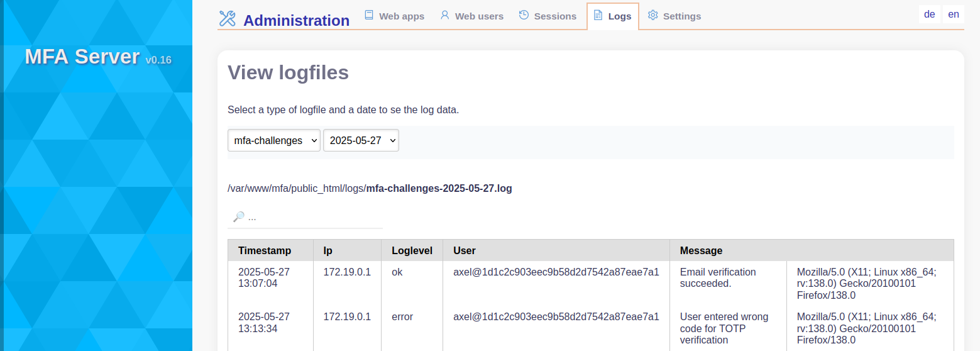
Task: Click the user agent cell of the ok row
Action: [870, 283]
